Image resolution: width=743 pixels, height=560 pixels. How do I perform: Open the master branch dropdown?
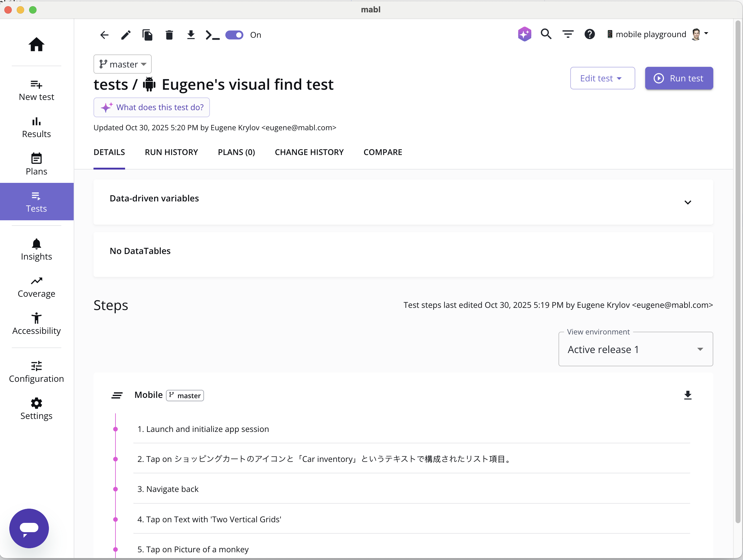click(122, 64)
